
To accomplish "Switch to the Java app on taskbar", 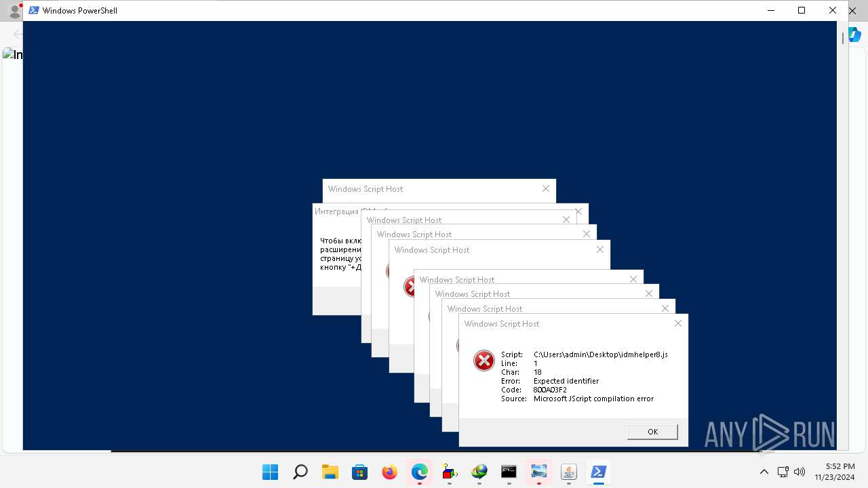I will pos(568,472).
